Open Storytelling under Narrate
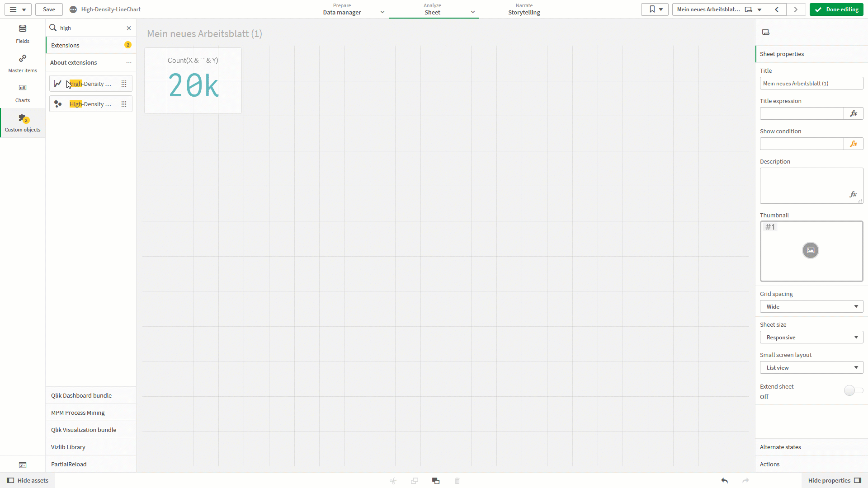 tap(524, 9)
